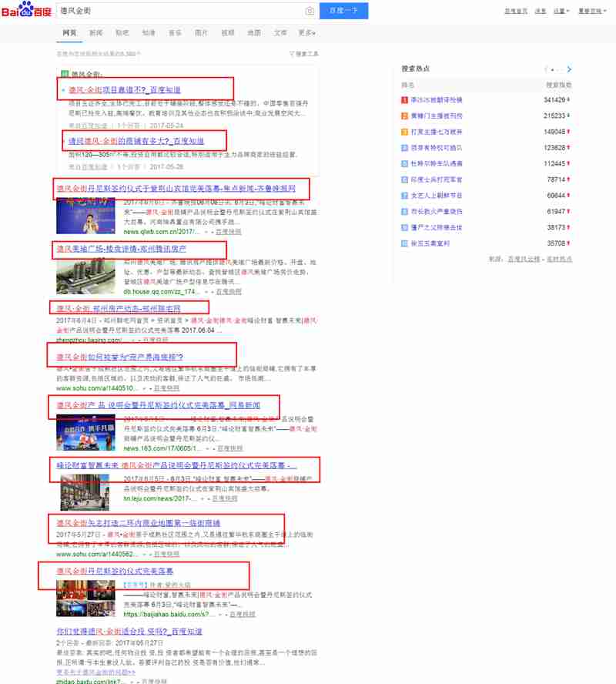Switch to the 图片 tab
This screenshot has height=684, width=616.
pos(201,33)
